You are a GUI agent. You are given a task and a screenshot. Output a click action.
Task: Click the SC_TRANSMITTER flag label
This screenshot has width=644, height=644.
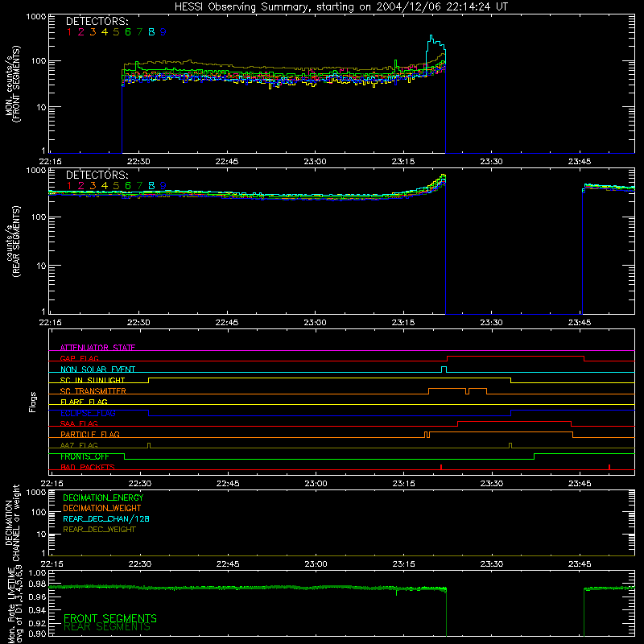[x=93, y=391]
